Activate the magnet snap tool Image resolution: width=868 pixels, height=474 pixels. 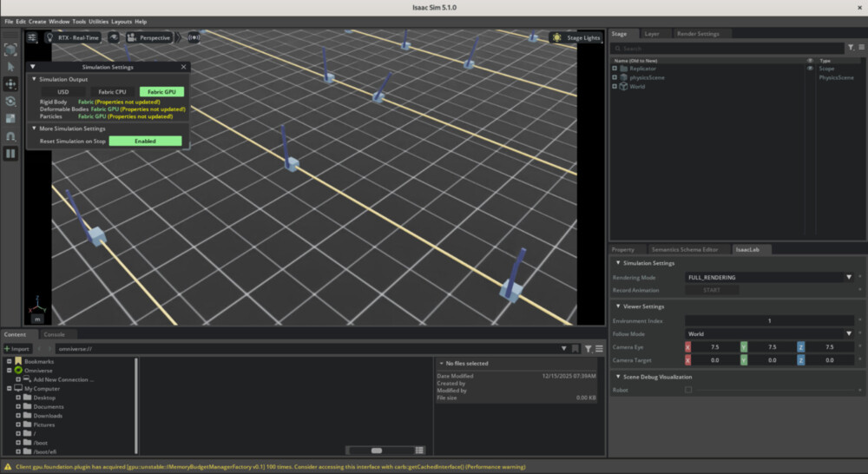[x=10, y=136]
